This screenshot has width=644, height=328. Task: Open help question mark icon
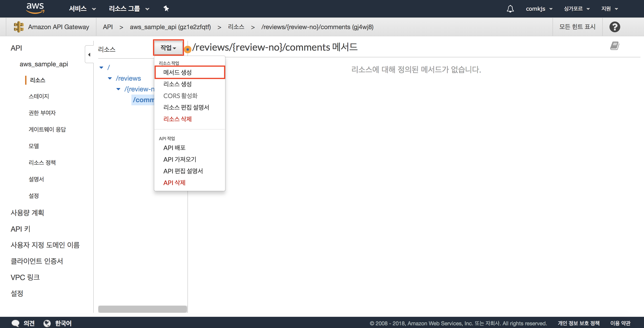pos(614,27)
